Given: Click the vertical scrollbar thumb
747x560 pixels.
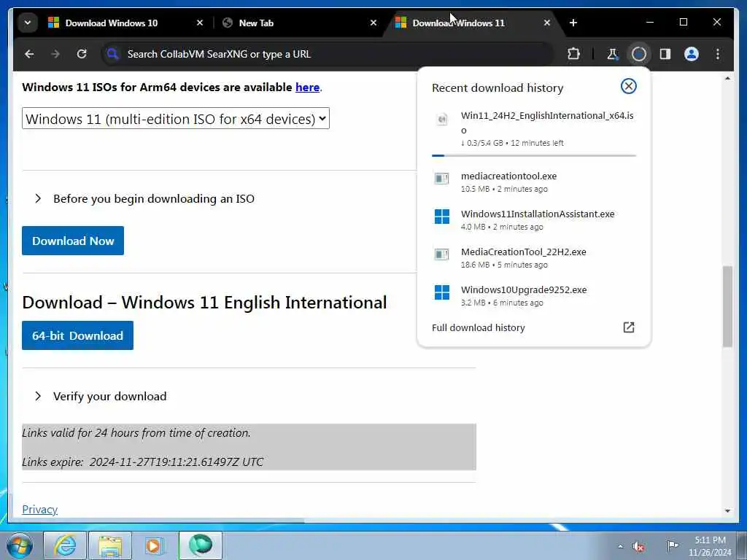Looking at the screenshot, I should [x=727, y=307].
